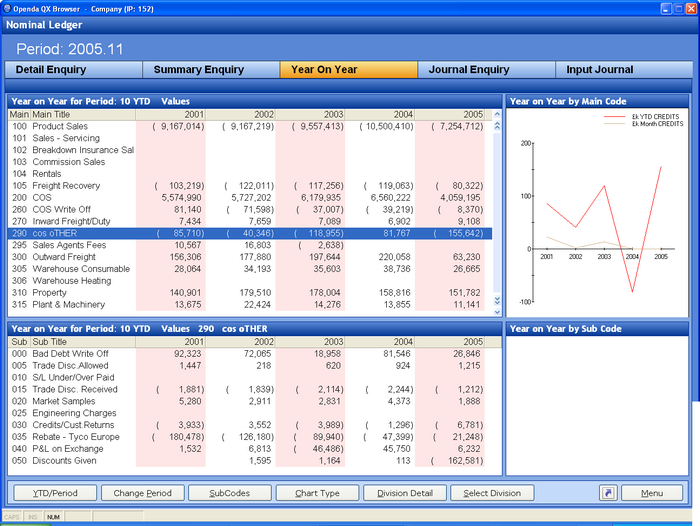The height and width of the screenshot is (526, 700).
Task: Click main table scroll down arrow
Action: point(497,312)
